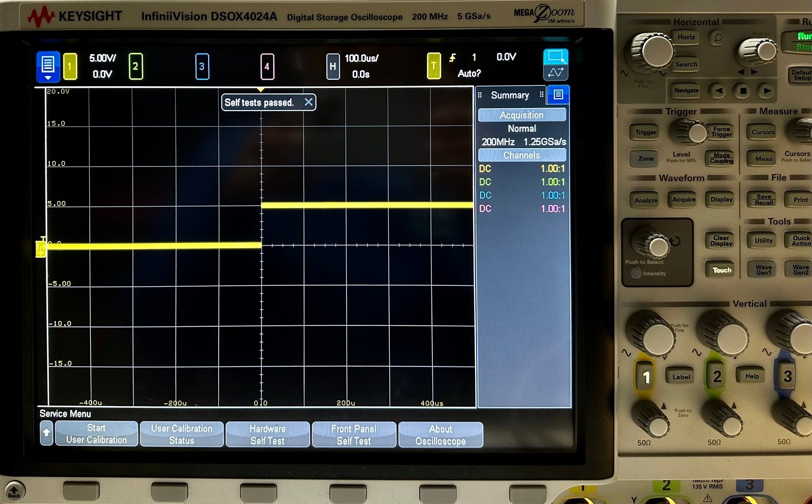The image size is (812, 504).
Task: Tap the Auto? trigger mode text
Action: click(469, 74)
